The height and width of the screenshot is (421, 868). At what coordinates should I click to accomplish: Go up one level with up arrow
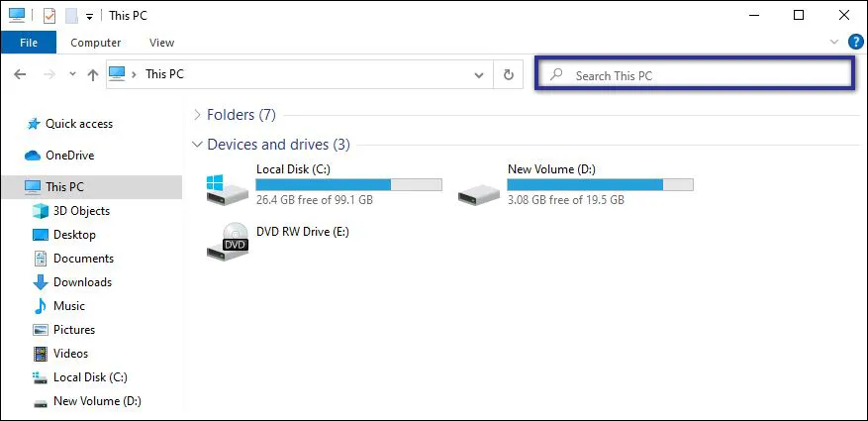coord(93,74)
